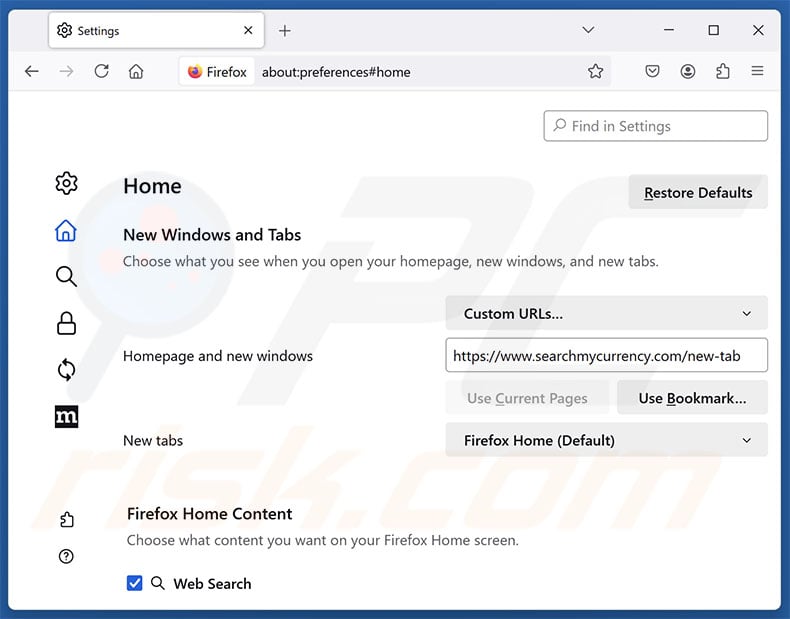
Task: Select the Home category in the sidebar
Action: click(66, 231)
